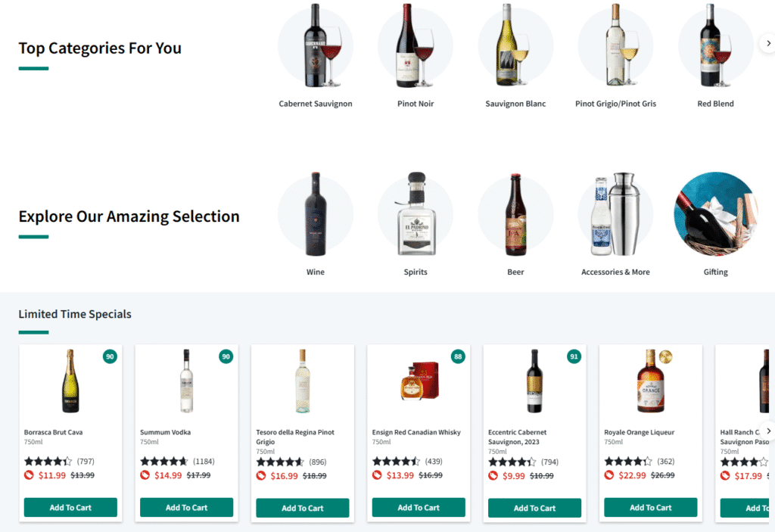This screenshot has width=775, height=532.
Task: Add Royale Orange Liqueur to cart
Action: [650, 508]
